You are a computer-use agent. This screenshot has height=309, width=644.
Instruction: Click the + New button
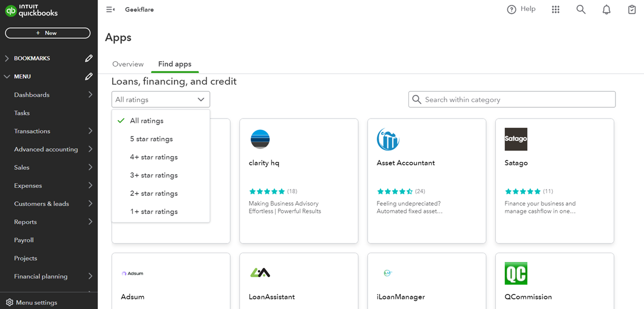[x=48, y=33]
